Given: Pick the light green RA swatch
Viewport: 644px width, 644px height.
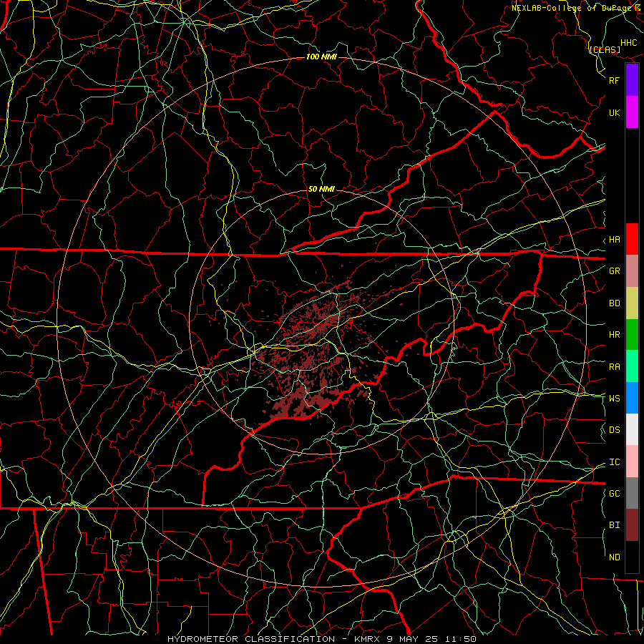Looking at the screenshot, I should [632, 366].
